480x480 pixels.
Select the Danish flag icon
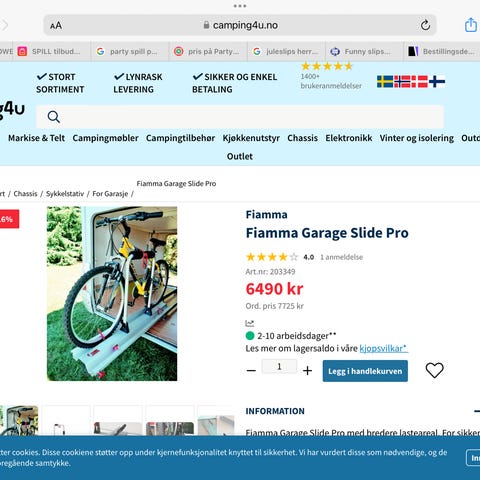click(420, 81)
